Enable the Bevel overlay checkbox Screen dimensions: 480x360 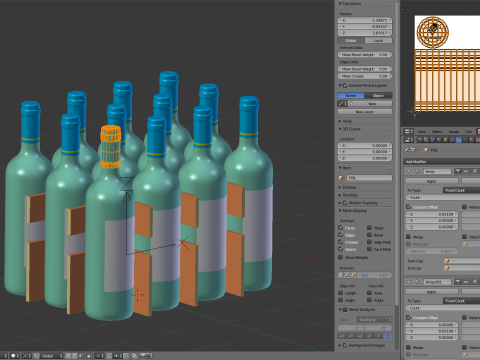[369, 235]
